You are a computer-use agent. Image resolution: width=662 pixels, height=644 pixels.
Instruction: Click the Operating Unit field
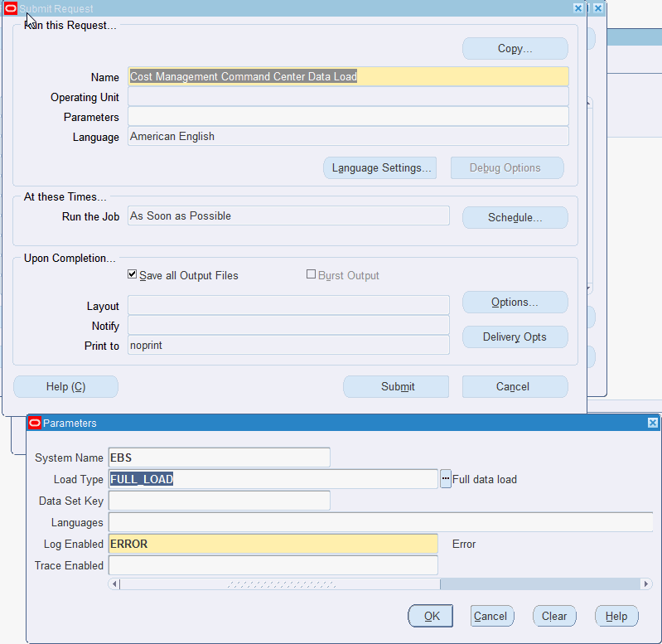(x=348, y=97)
